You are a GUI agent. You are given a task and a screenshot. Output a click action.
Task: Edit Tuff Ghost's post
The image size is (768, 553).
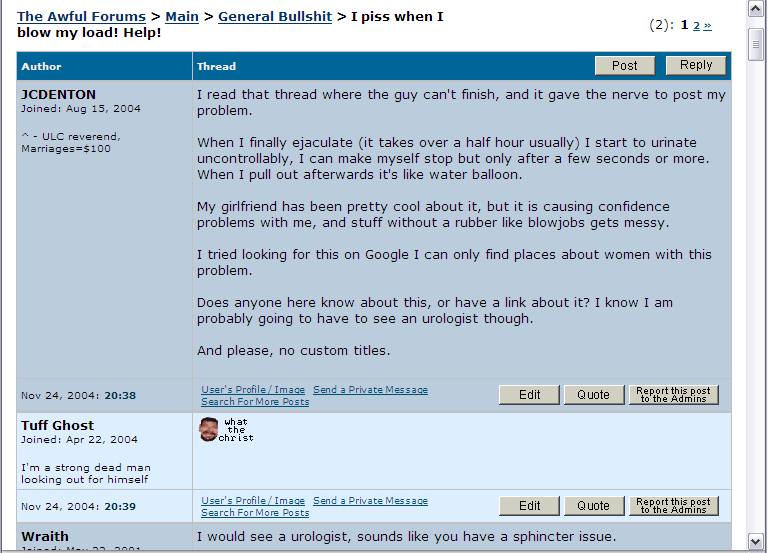529,506
